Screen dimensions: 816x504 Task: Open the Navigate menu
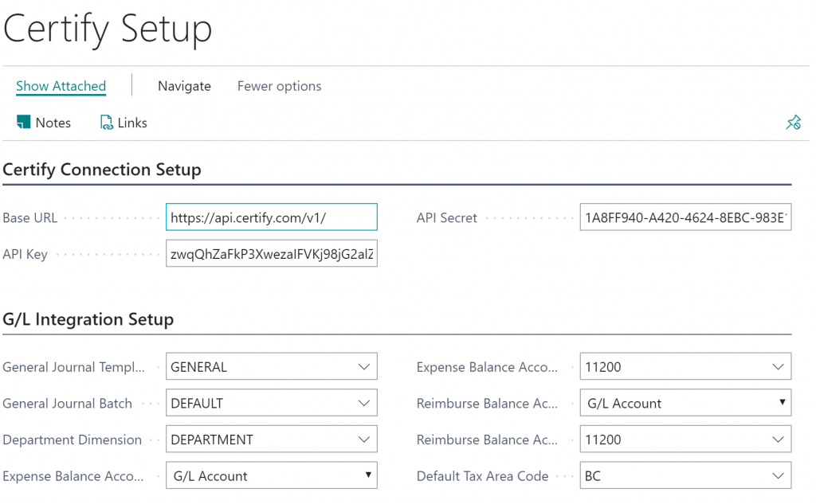[x=184, y=85]
